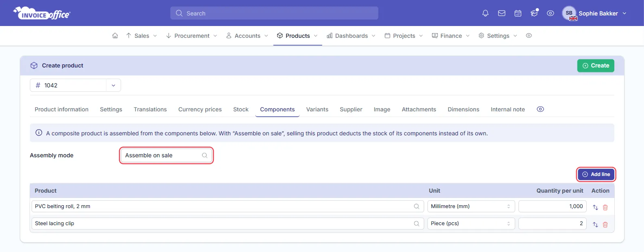Open the Settings main menu
Viewport: 644px width, 252px height.
(498, 36)
